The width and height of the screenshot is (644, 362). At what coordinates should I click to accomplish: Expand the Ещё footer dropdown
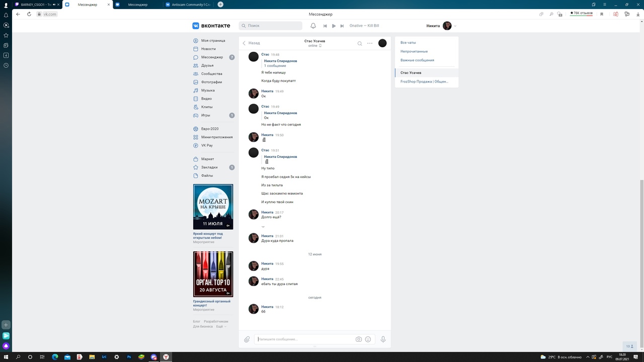click(221, 326)
